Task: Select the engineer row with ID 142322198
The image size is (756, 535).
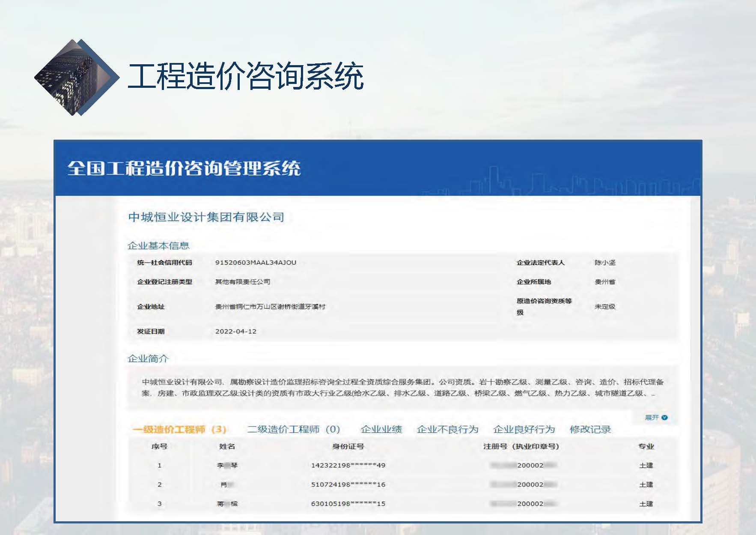Action: coord(348,465)
